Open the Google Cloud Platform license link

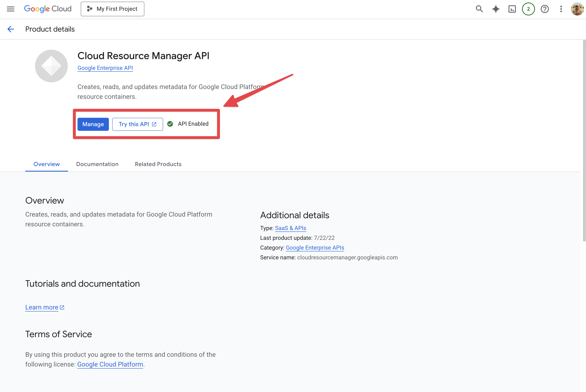(110, 364)
